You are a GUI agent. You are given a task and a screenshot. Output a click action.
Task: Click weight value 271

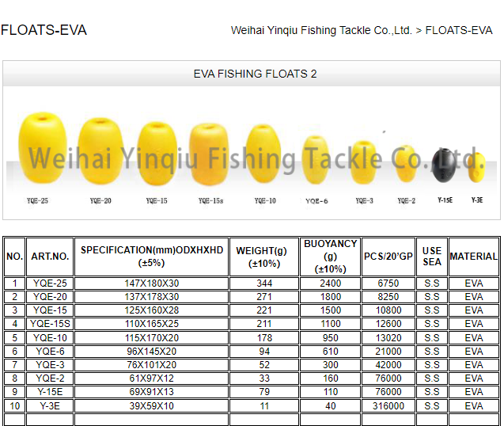264,297
